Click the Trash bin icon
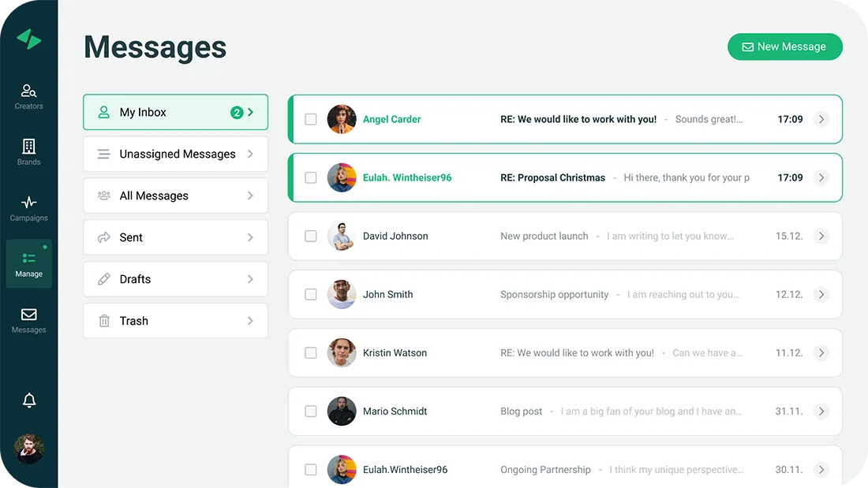868x488 pixels. (103, 321)
